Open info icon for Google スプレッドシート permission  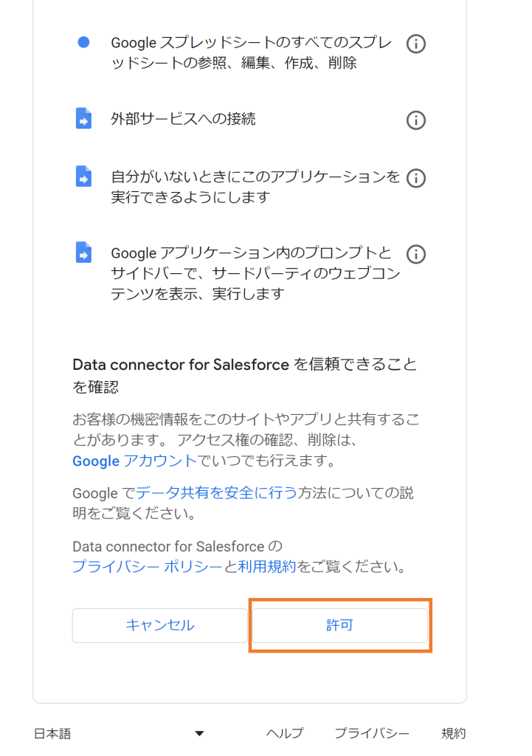click(416, 44)
